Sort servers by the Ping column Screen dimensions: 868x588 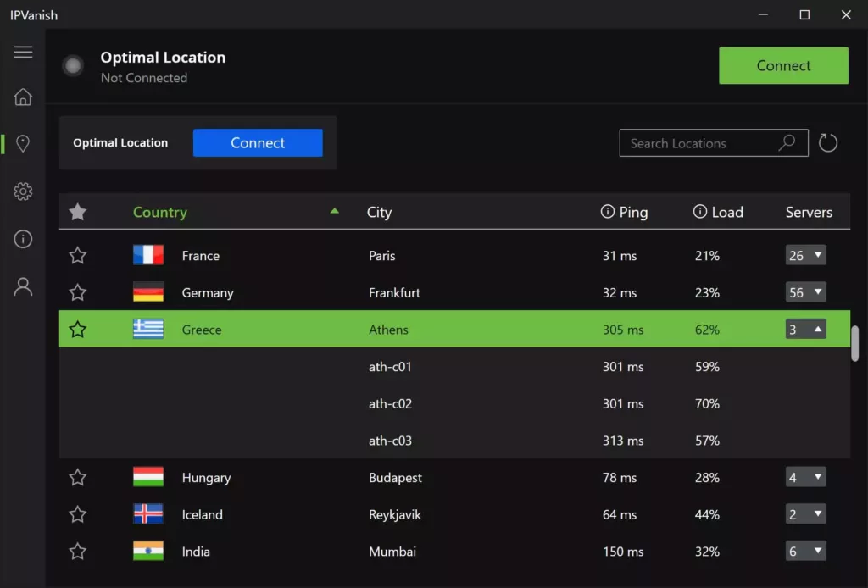[x=633, y=212]
